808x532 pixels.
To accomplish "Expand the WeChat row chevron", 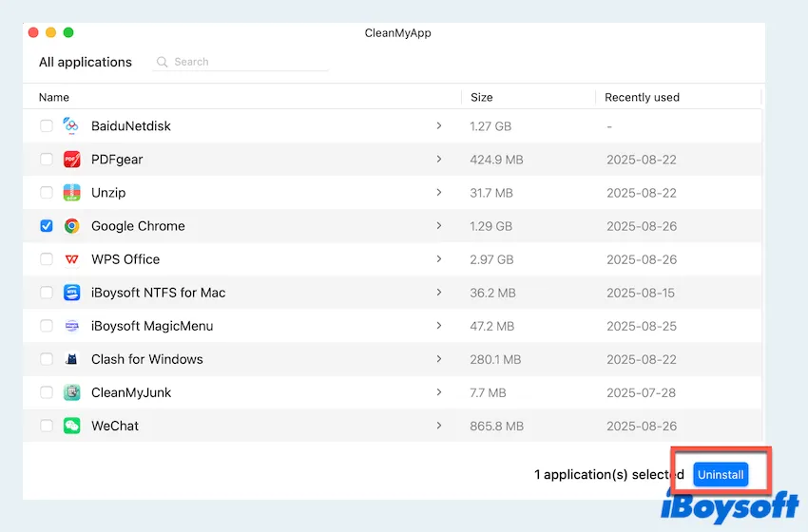I will pyautogui.click(x=439, y=426).
